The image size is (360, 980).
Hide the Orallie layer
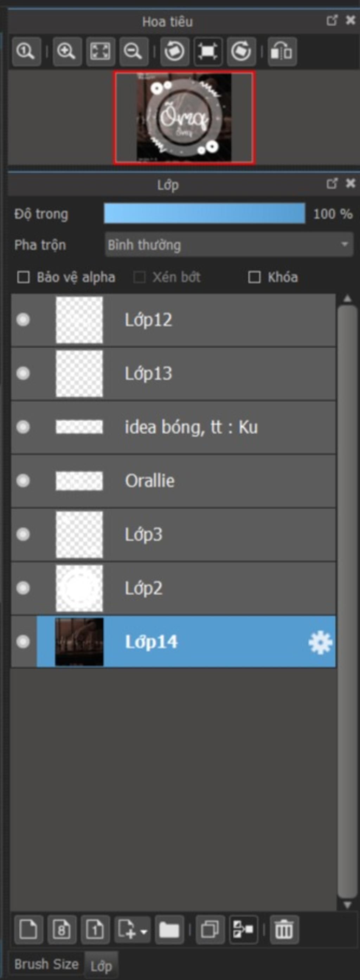(x=23, y=480)
